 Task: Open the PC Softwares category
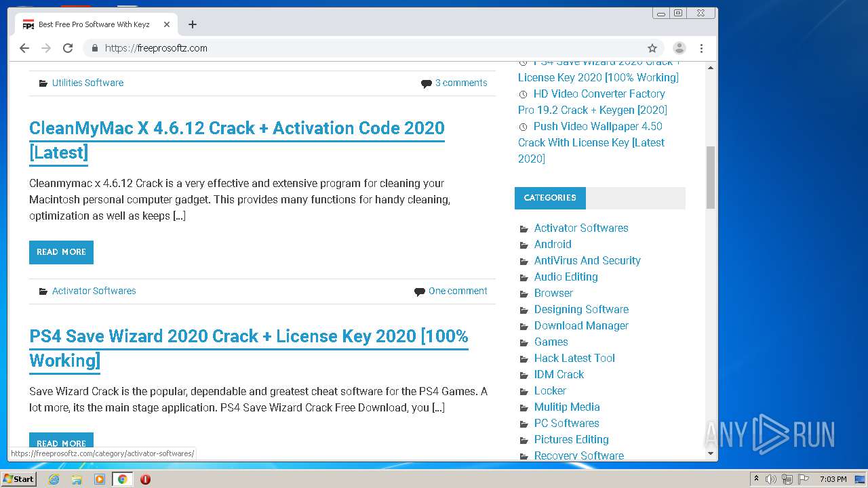(567, 423)
